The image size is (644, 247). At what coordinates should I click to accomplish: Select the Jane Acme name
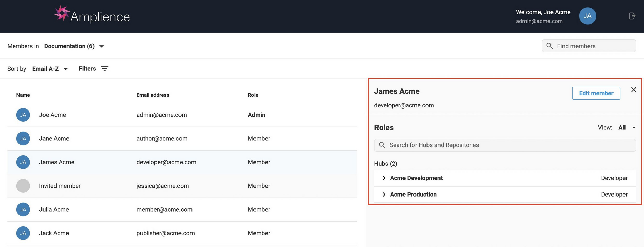click(x=54, y=139)
